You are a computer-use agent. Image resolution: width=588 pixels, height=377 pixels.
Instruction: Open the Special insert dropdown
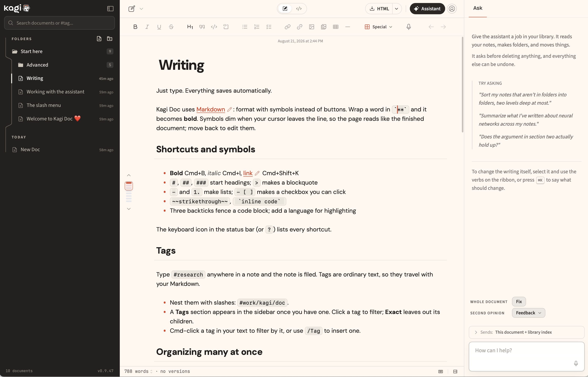(x=378, y=27)
